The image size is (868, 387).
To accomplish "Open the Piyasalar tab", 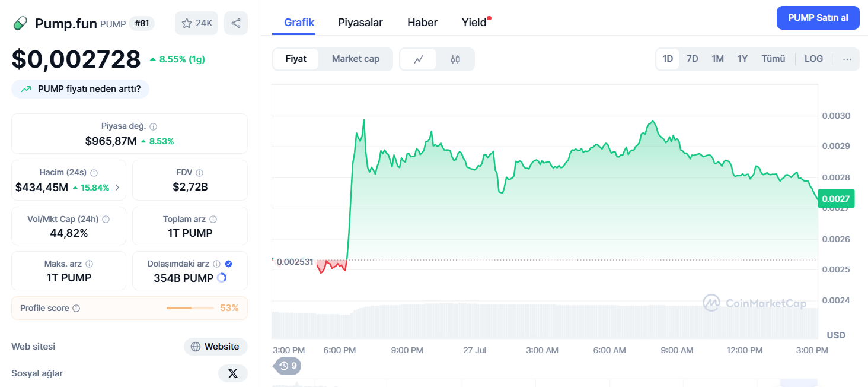I will 360,23.
